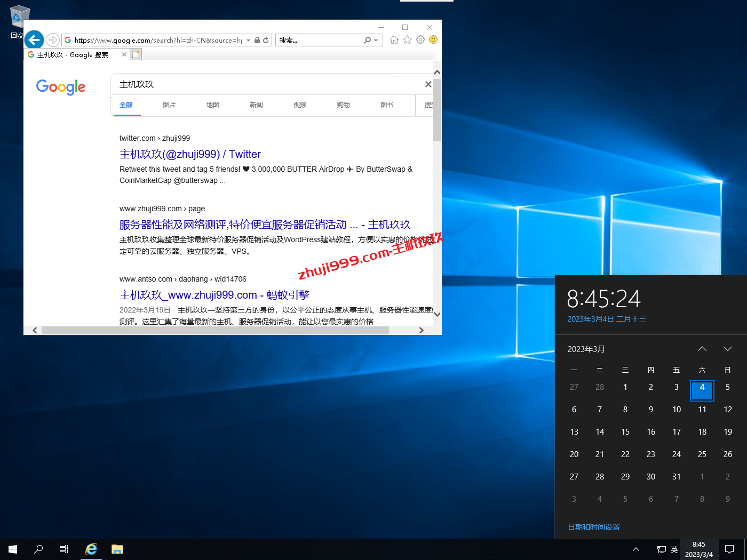This screenshot has width=747, height=560.
Task: Expand the address bar URL dropdown arrow
Action: pos(249,40)
